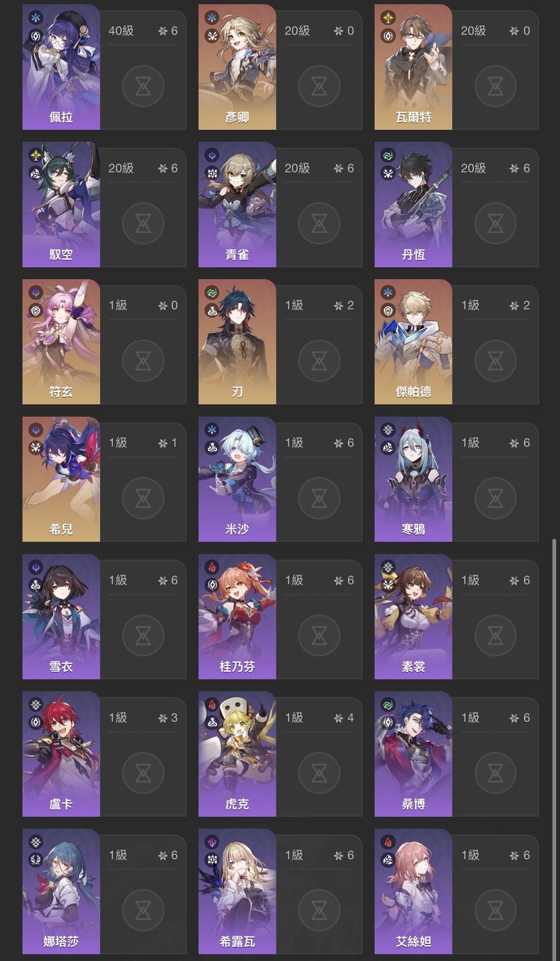Click the Physical element icon on 素裳's card
This screenshot has height=961, width=560.
tap(388, 567)
